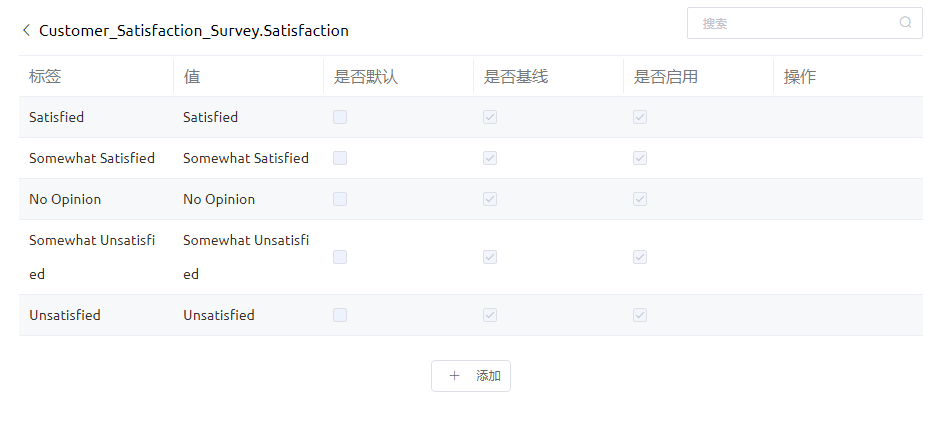932x440 pixels.
Task: Toggle 是否默认 checkbox for Unsatisfied row
Action: (340, 315)
